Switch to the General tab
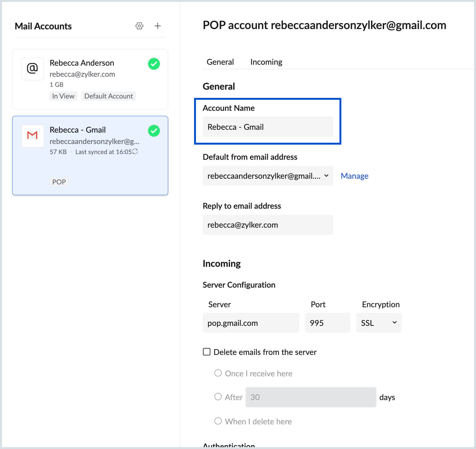476x449 pixels. coord(220,62)
